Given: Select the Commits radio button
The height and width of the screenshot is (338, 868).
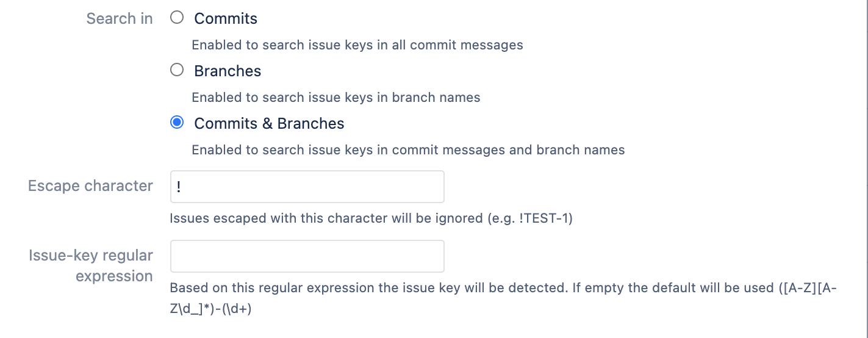Looking at the screenshot, I should [177, 18].
